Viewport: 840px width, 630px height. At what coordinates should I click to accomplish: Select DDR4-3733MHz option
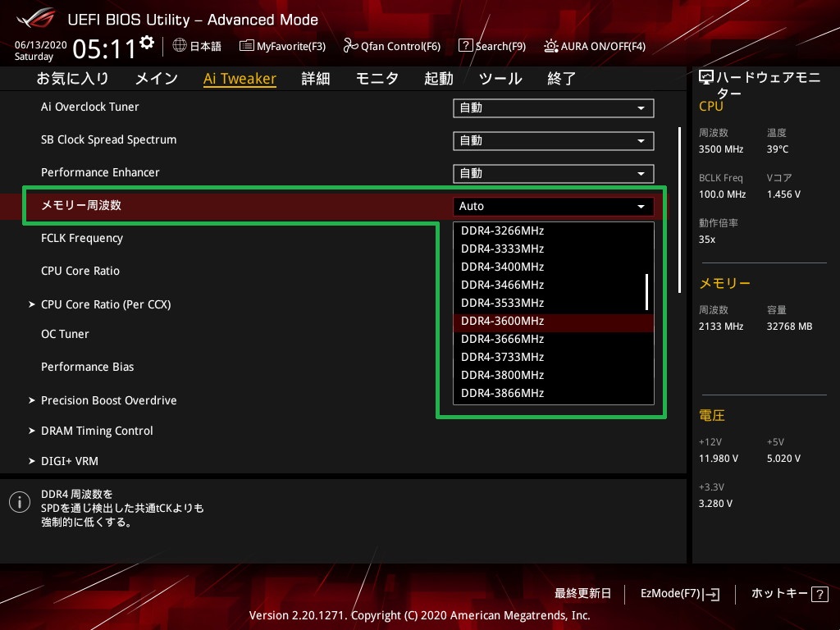(x=554, y=358)
